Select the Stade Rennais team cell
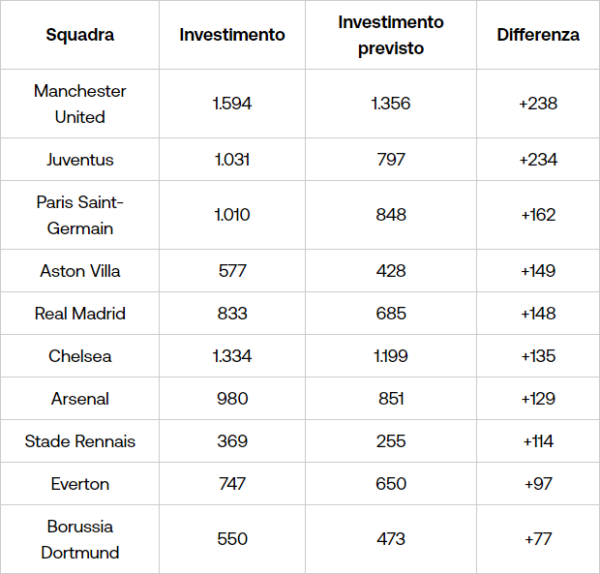The image size is (600, 574). 80,441
